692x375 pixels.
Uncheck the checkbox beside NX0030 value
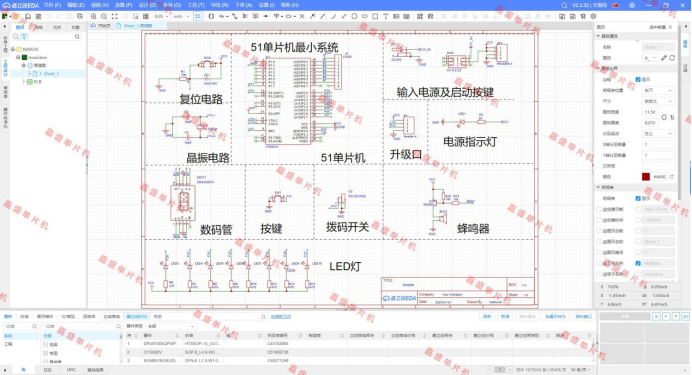point(638,263)
